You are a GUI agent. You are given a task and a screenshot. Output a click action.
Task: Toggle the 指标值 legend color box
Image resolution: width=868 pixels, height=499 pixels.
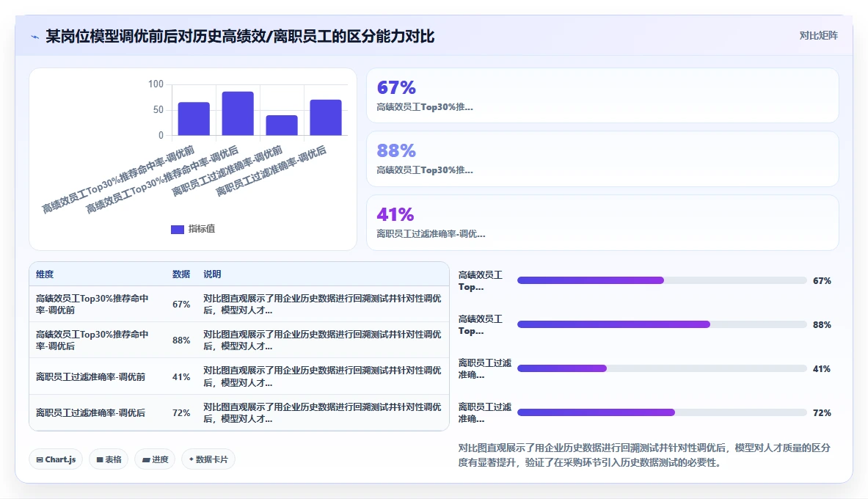pyautogui.click(x=177, y=229)
